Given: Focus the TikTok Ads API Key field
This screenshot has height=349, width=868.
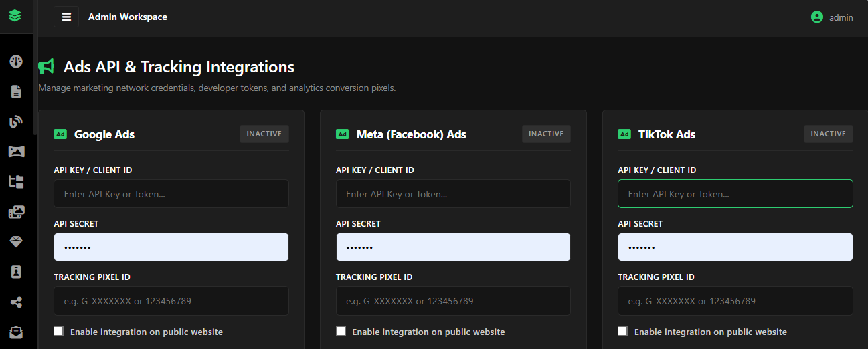Looking at the screenshot, I should [735, 194].
